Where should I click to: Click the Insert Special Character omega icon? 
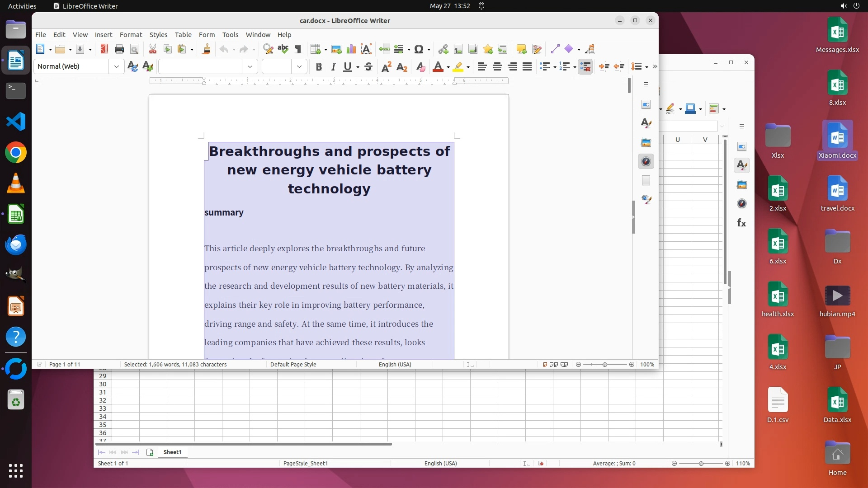(x=419, y=49)
